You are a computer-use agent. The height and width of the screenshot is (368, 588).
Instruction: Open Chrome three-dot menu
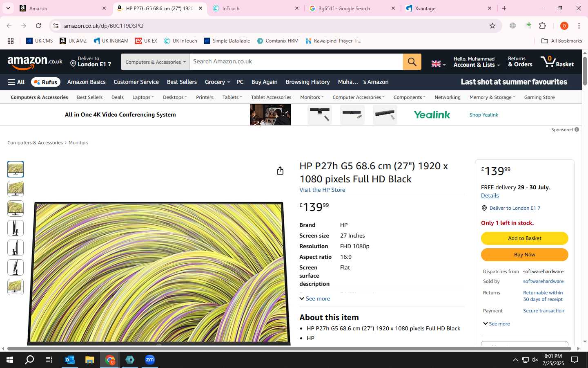click(x=579, y=26)
